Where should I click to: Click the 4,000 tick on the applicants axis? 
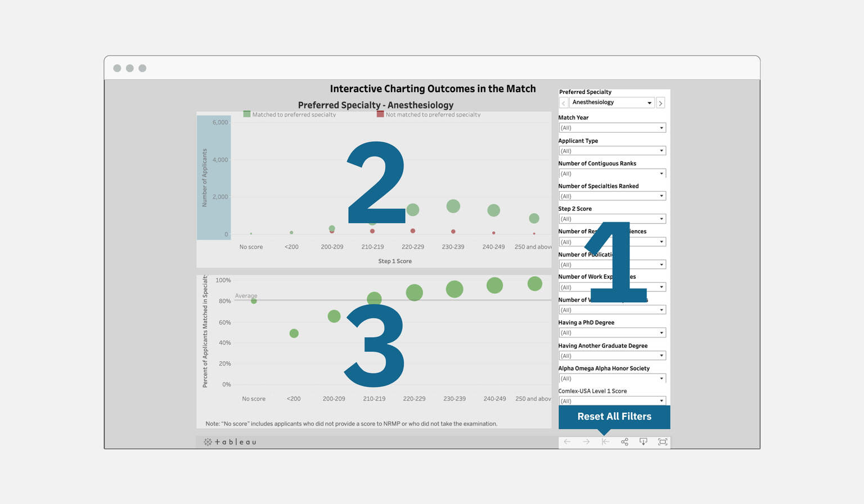coord(220,160)
